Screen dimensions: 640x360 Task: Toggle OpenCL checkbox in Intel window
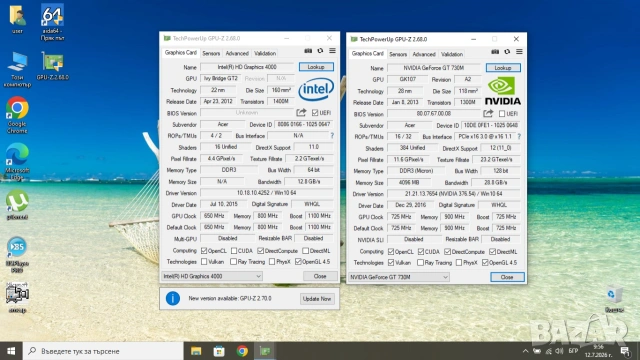point(204,250)
